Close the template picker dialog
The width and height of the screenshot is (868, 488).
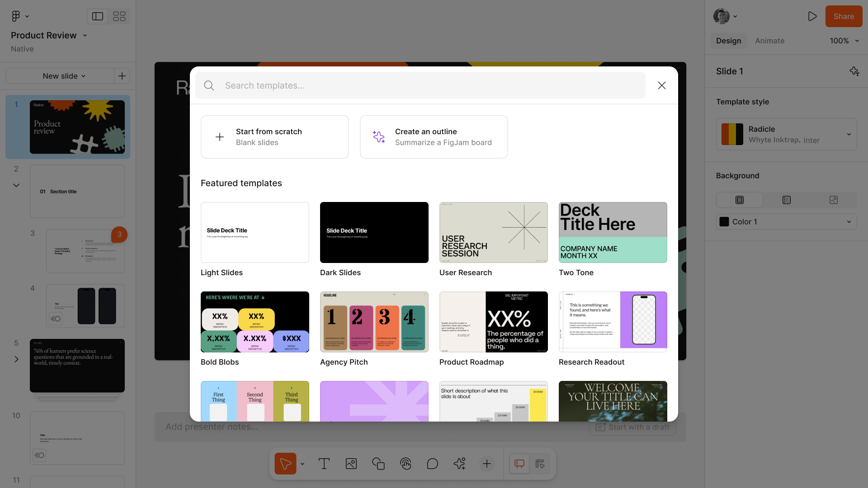[662, 85]
